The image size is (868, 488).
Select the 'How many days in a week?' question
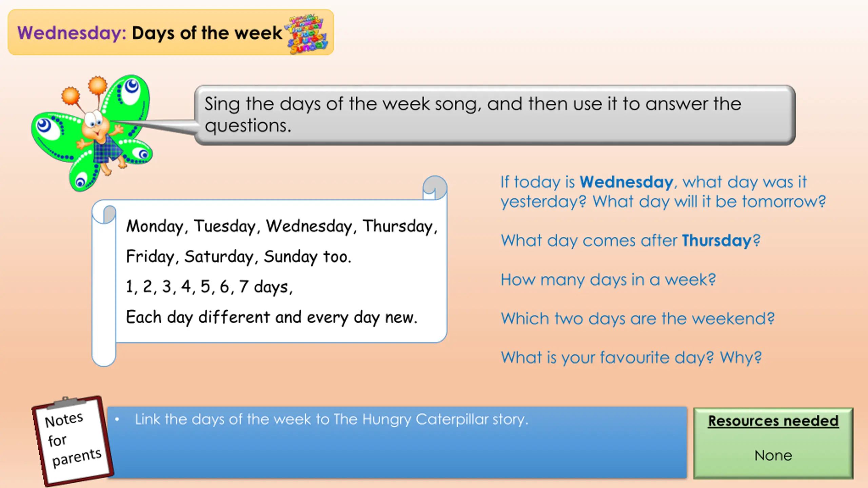(x=608, y=280)
